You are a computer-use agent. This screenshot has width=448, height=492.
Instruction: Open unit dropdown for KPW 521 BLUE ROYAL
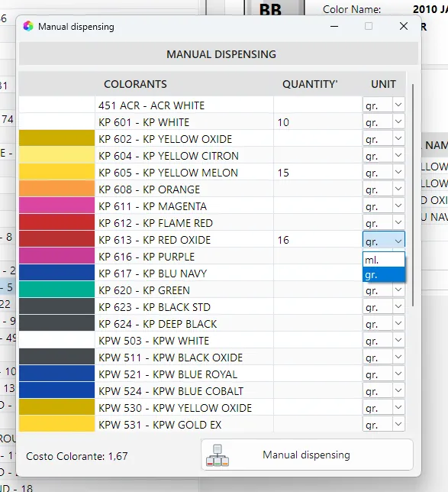tap(398, 374)
